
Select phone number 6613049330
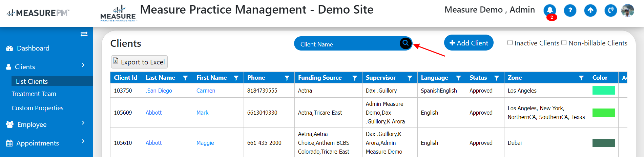[262, 113]
